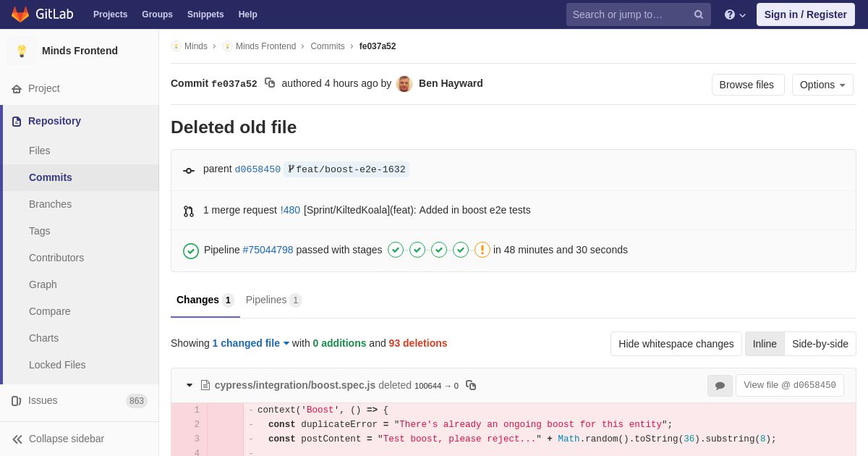Switch diff view to Inline
Viewport: 868px width, 456px height.
765,344
